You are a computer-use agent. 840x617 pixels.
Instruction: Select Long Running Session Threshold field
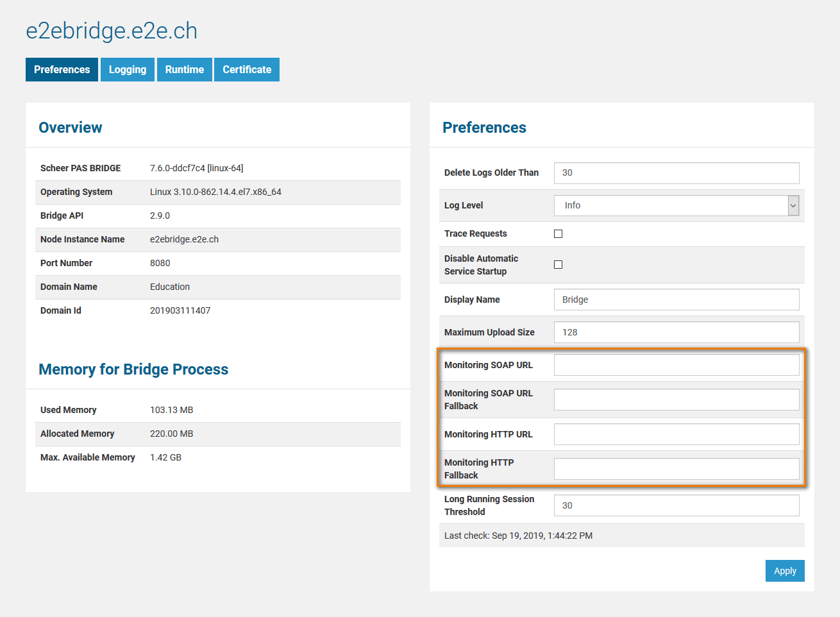click(676, 505)
